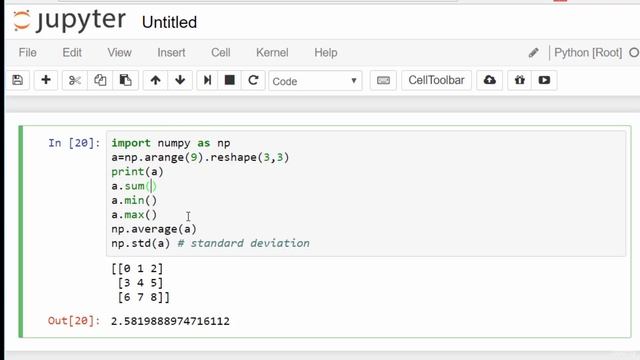This screenshot has height=360, width=640.
Task: Click output row [3 4 5]
Action: coord(140,283)
